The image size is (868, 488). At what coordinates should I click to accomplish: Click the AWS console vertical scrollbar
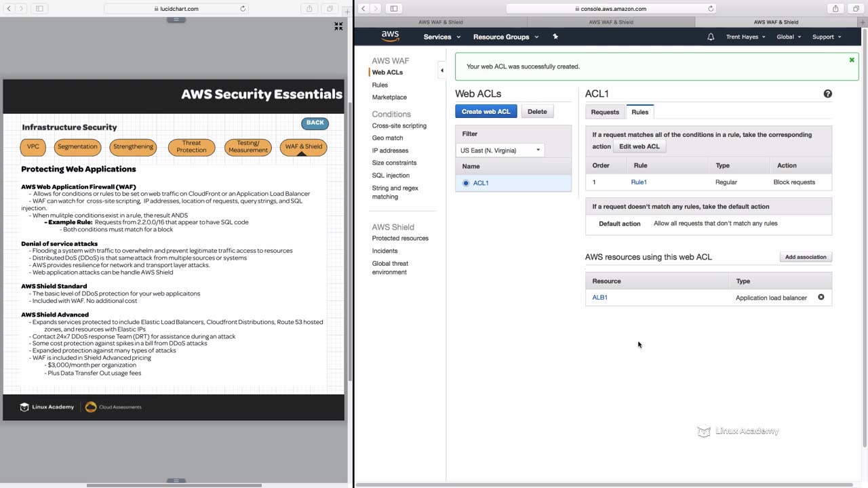click(x=864, y=237)
